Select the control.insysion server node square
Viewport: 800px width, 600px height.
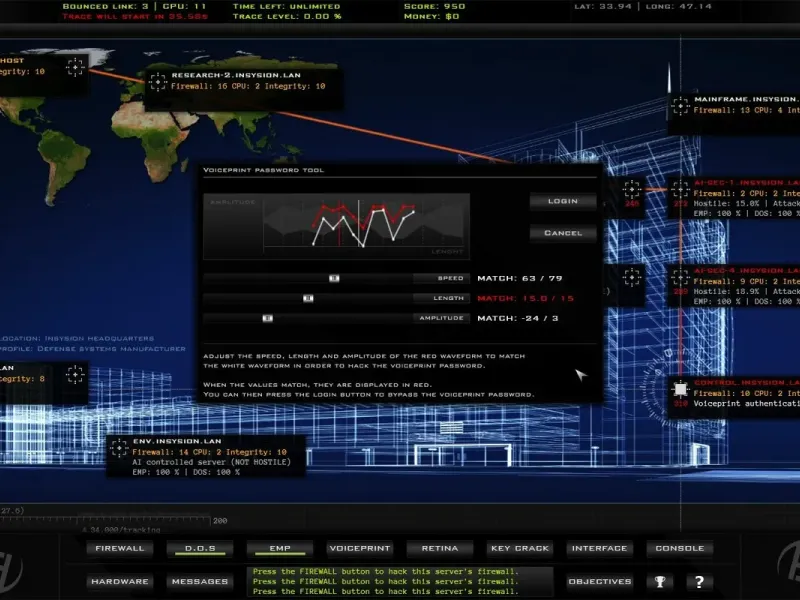[x=680, y=389]
